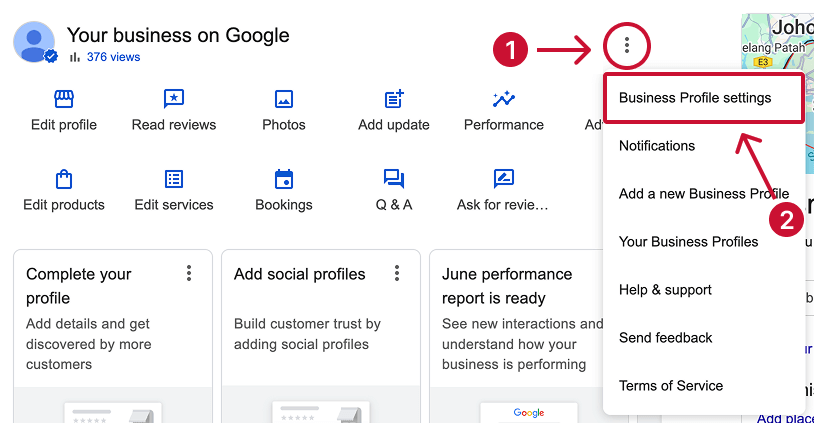The height and width of the screenshot is (423, 814).
Task: Click the Read reviews label
Action: pyautogui.click(x=174, y=125)
